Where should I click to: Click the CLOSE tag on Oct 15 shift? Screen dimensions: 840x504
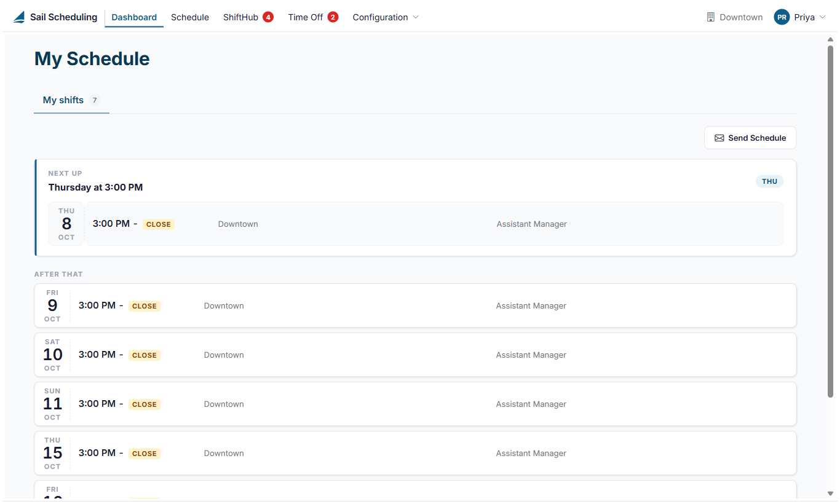[x=145, y=454]
